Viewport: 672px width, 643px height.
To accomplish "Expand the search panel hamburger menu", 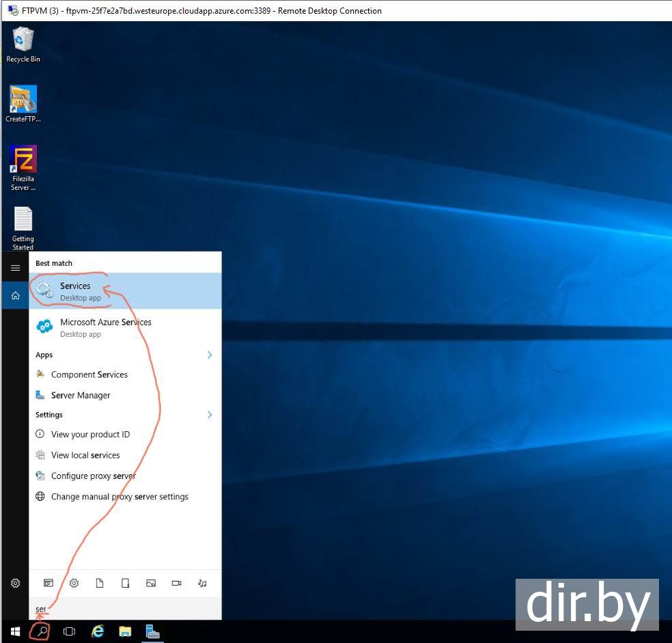I will (x=15, y=269).
